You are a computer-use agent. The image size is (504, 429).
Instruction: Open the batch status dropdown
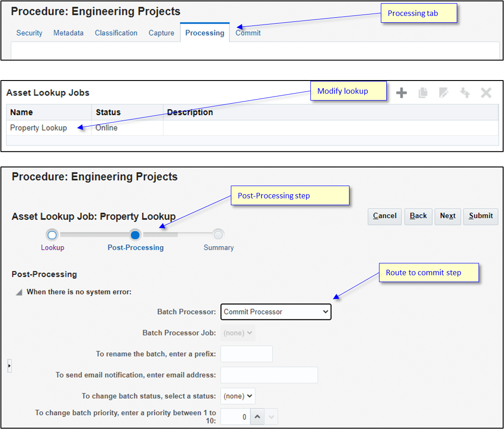point(238,396)
